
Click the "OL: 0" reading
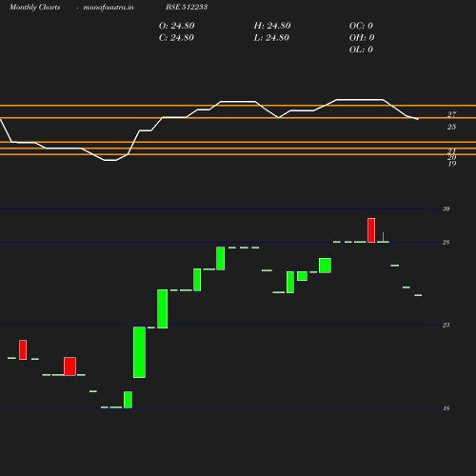click(361, 50)
